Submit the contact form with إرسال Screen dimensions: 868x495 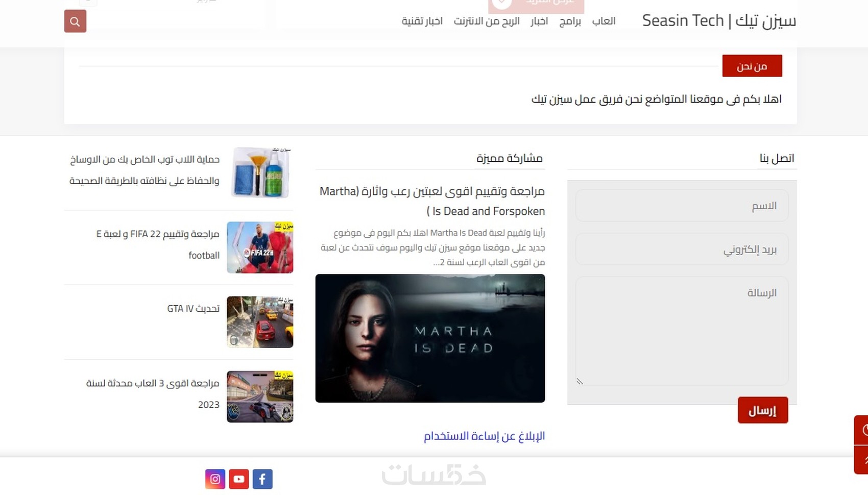pyautogui.click(x=763, y=410)
